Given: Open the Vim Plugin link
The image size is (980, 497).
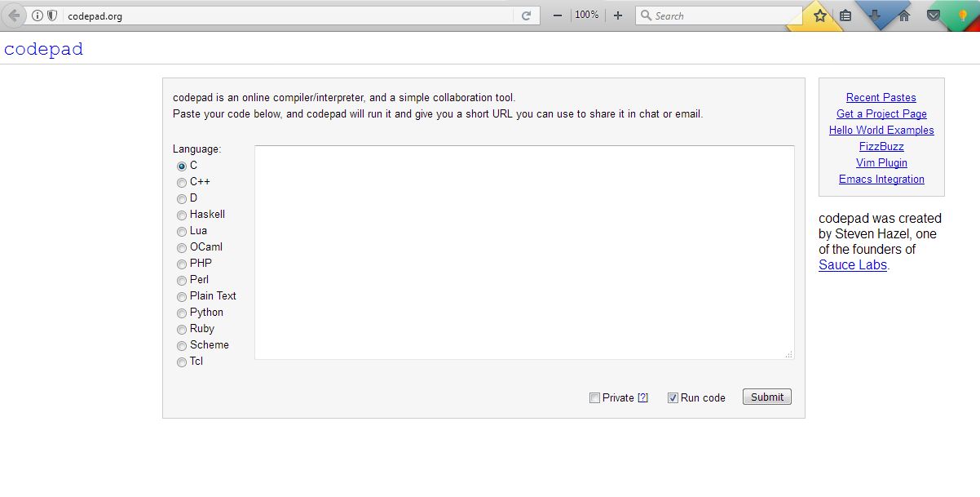Looking at the screenshot, I should [881, 162].
